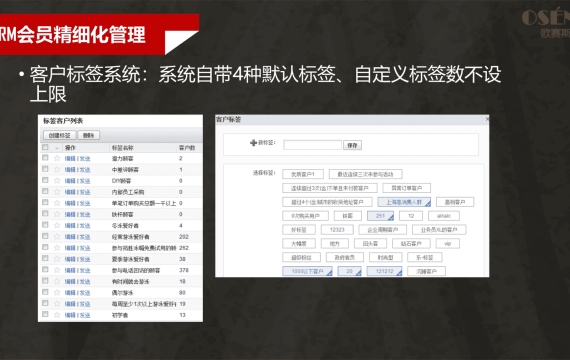Open the selection dropdown arrow in header
This screenshot has height=360, width=570.
pos(57,148)
